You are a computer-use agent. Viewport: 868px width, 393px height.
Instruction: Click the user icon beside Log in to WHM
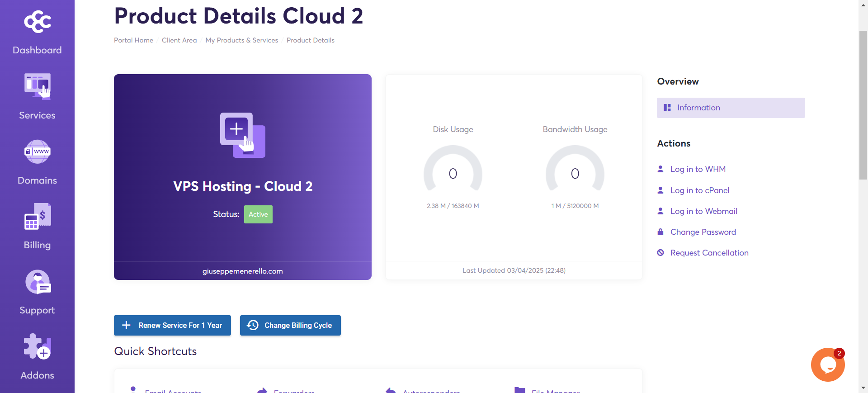point(660,169)
